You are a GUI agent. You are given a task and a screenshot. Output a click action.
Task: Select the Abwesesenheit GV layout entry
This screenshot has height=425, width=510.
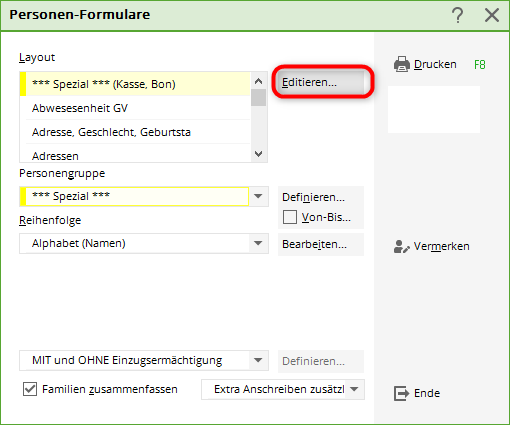tap(138, 108)
